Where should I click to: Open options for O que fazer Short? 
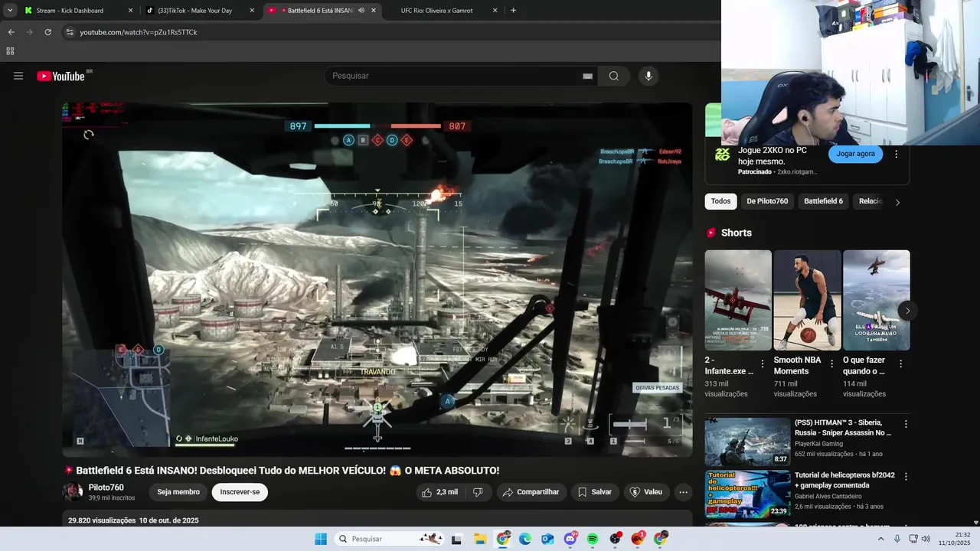(900, 364)
